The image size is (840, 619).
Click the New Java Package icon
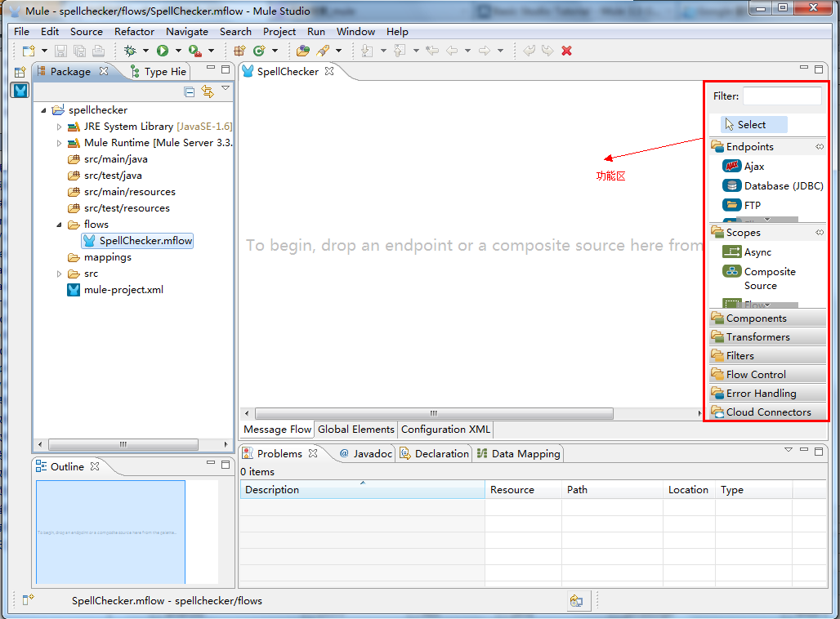[239, 51]
